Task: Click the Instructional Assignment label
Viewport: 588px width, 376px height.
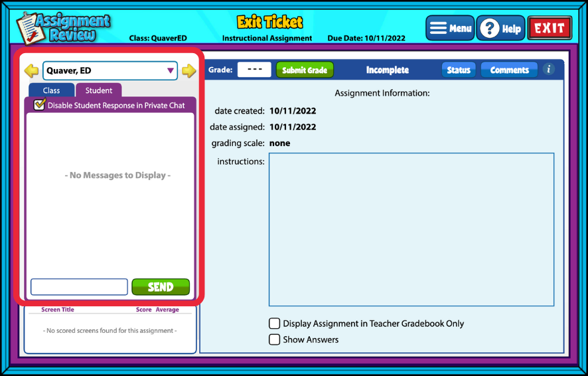Action: coord(267,39)
